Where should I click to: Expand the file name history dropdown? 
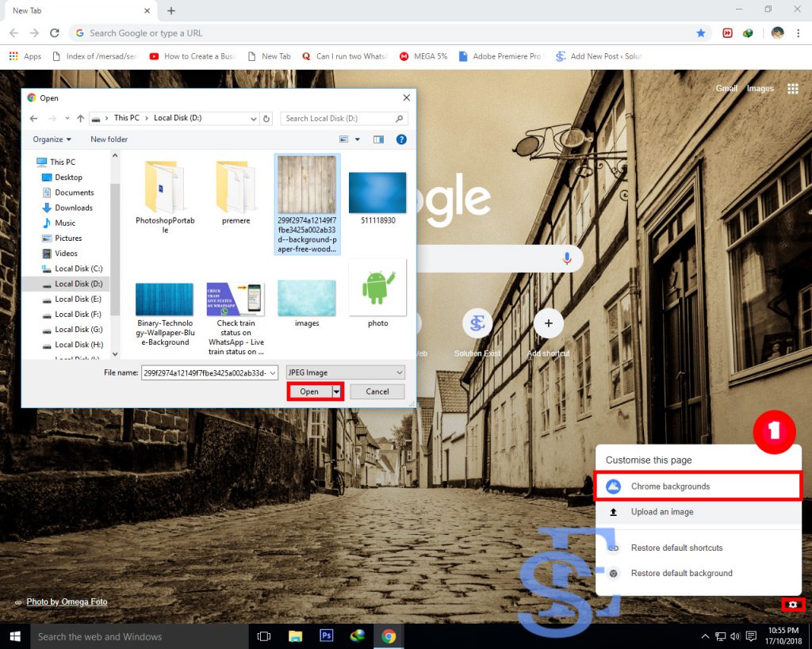pos(271,372)
